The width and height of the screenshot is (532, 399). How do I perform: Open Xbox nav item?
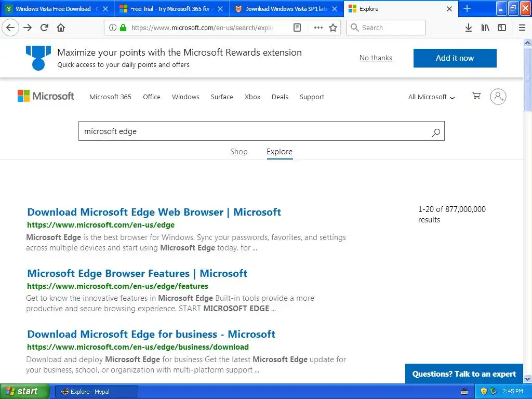click(x=252, y=97)
